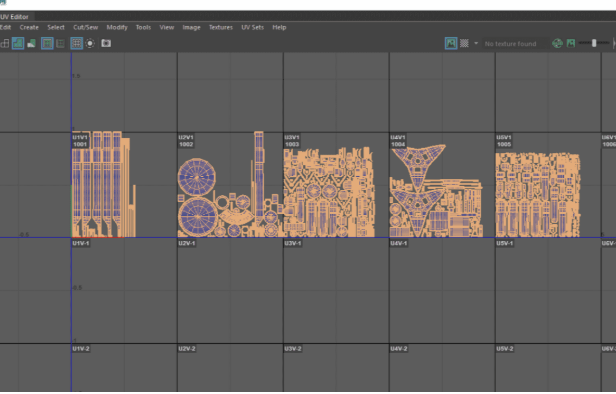Click the UV snapshot camera icon
Image resolution: width=616 pixels, height=394 pixels.
coord(106,43)
